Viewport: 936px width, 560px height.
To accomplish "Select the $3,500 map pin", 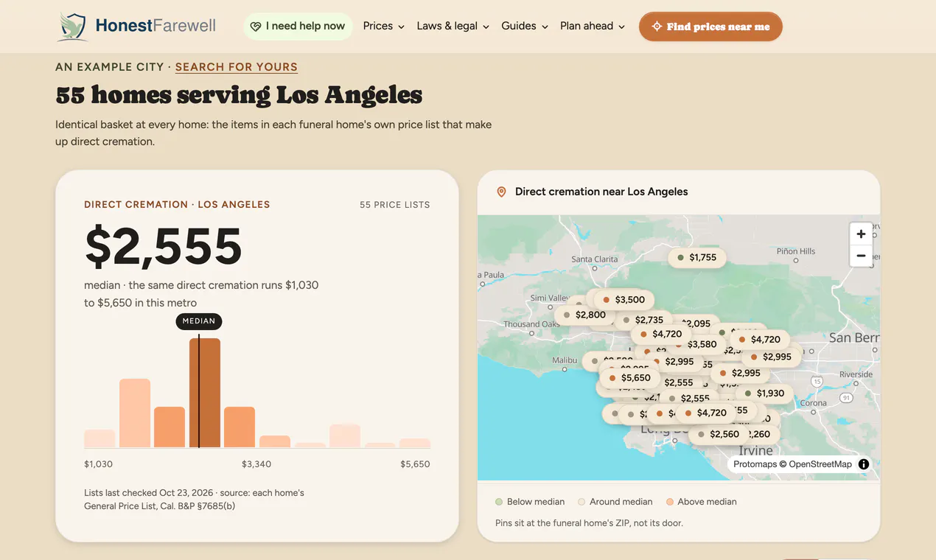I will pos(624,300).
